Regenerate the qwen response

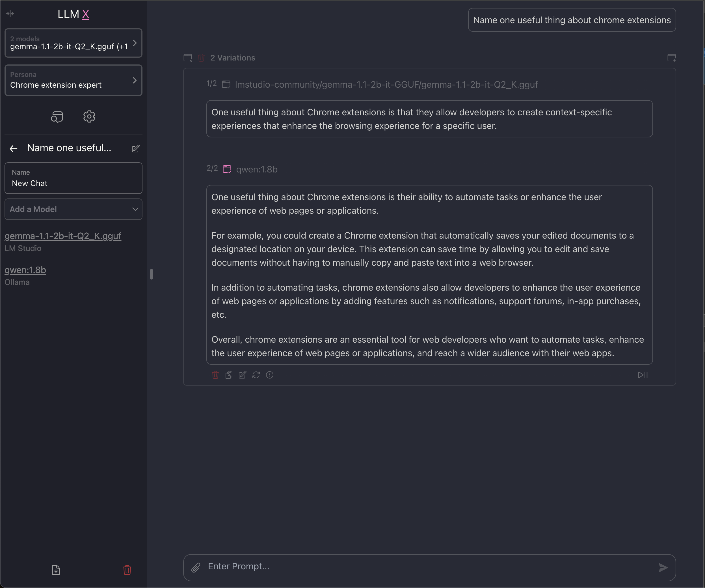(x=256, y=375)
